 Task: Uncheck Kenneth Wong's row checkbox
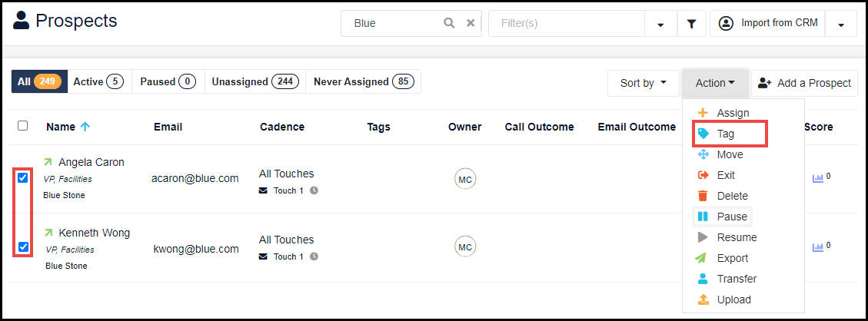(23, 247)
